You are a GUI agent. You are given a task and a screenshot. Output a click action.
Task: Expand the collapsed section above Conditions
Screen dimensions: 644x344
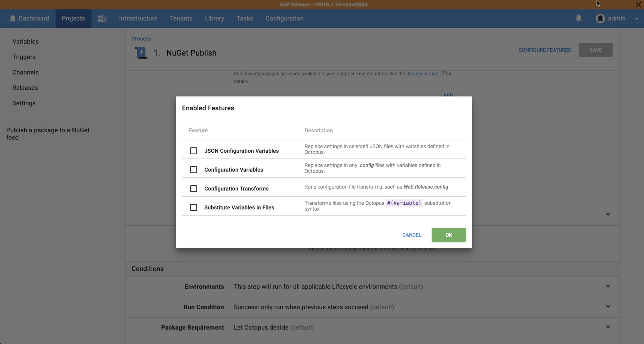pyautogui.click(x=608, y=214)
